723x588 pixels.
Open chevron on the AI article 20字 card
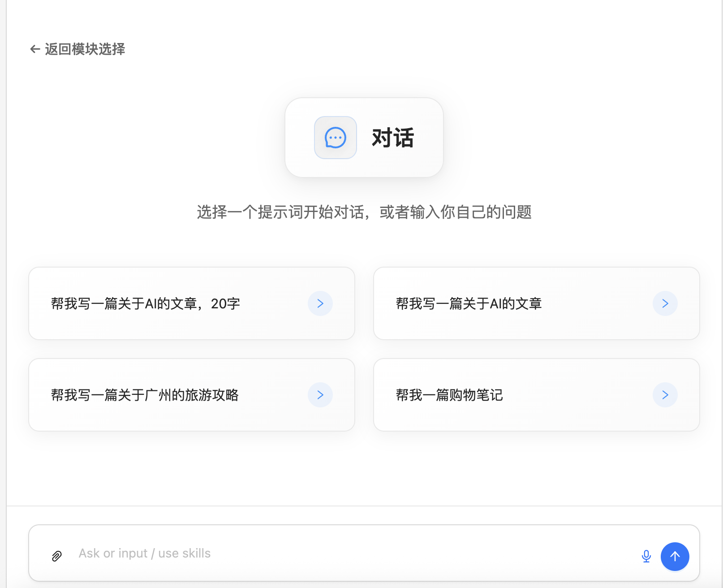click(x=320, y=303)
